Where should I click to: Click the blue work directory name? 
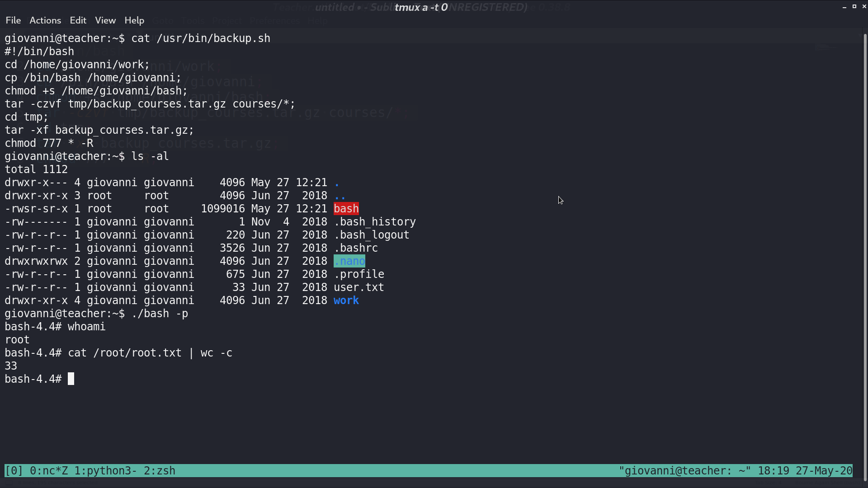(x=346, y=300)
